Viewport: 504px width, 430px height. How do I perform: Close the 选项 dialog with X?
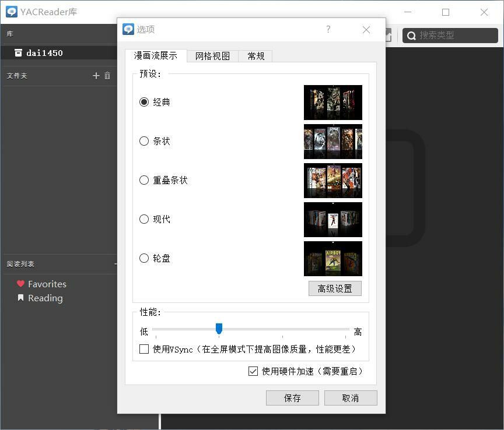(366, 30)
